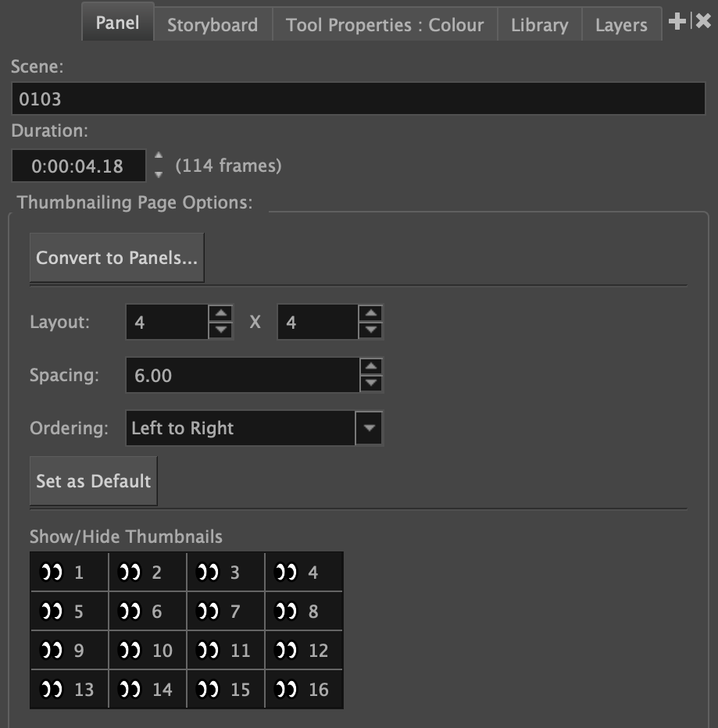Hide thumbnail 6 using its eye icon

tap(130, 612)
